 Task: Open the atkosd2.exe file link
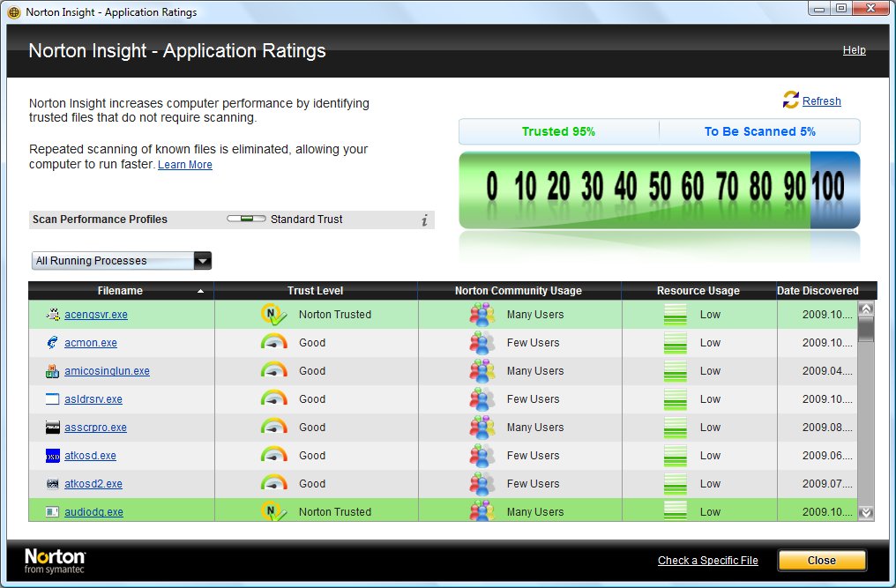(x=93, y=483)
